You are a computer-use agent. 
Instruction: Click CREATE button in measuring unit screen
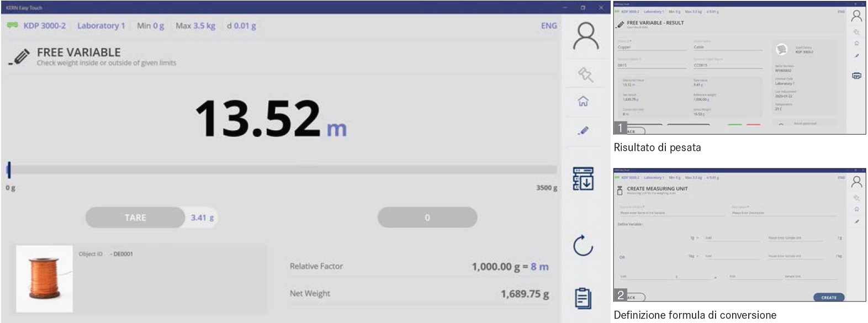pyautogui.click(x=828, y=297)
